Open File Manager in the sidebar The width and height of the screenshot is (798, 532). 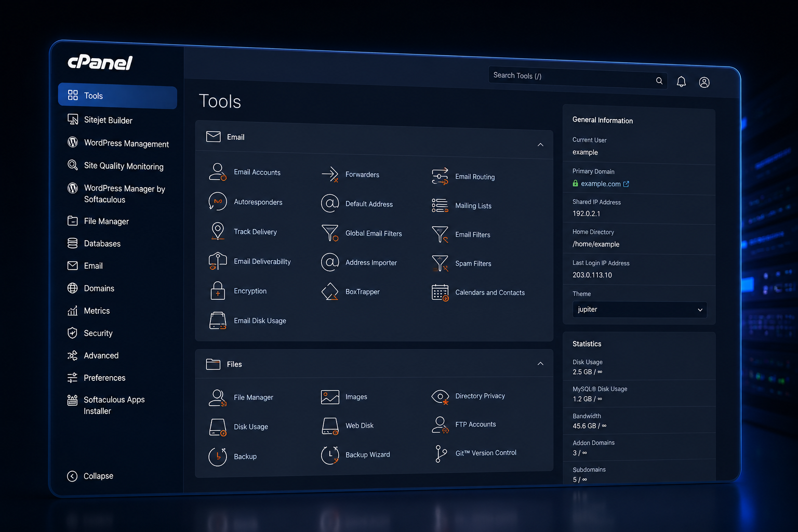[x=98, y=221]
